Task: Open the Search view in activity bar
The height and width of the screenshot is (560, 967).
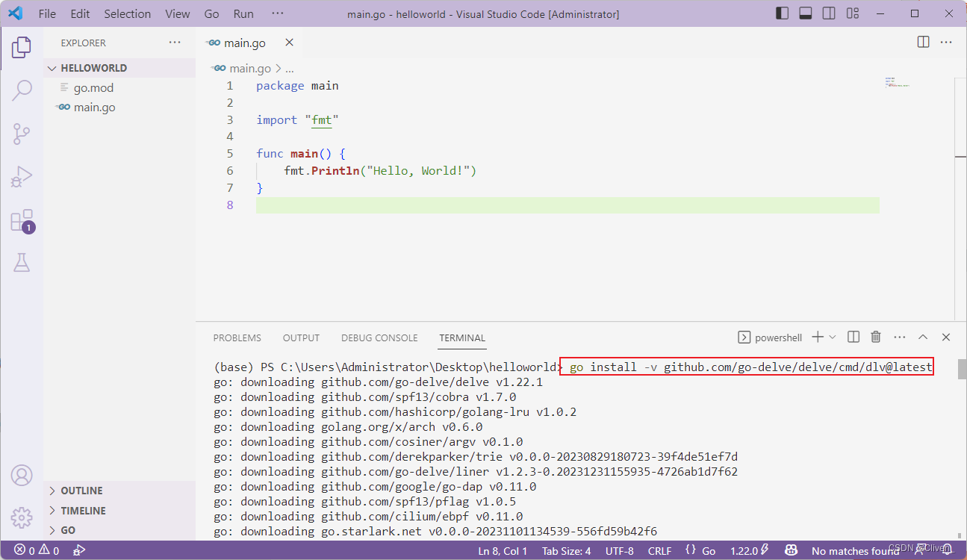Action: [x=22, y=91]
